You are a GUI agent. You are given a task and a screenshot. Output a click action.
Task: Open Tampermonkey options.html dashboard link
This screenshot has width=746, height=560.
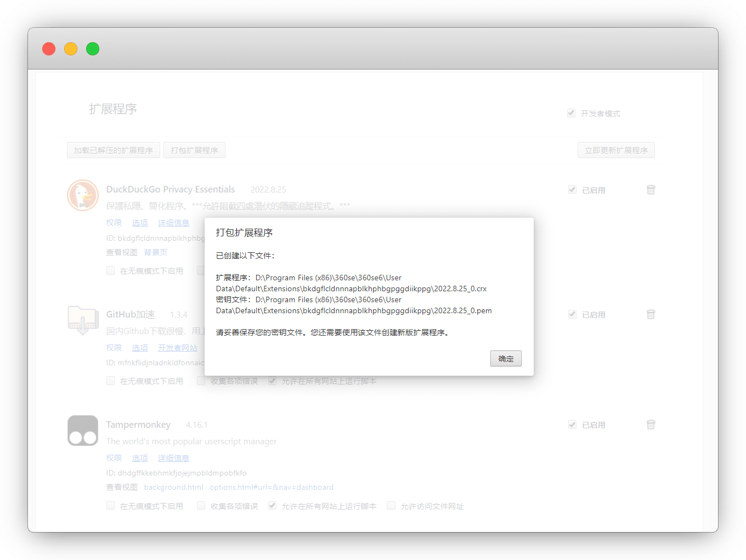(x=271, y=487)
